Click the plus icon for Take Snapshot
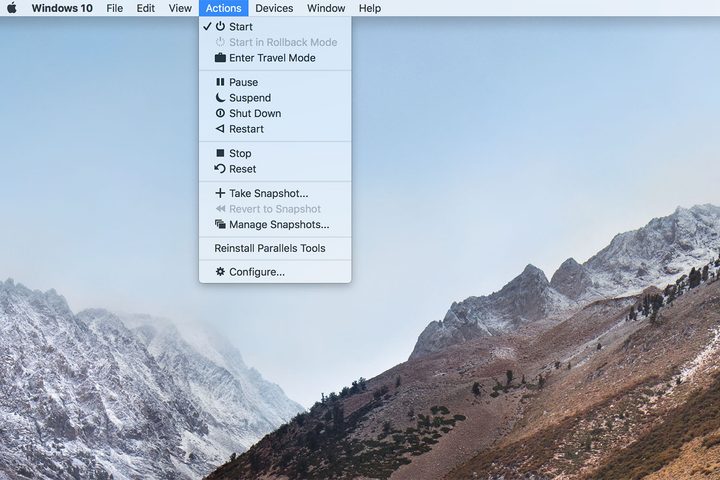Image resolution: width=720 pixels, height=480 pixels. click(x=220, y=193)
